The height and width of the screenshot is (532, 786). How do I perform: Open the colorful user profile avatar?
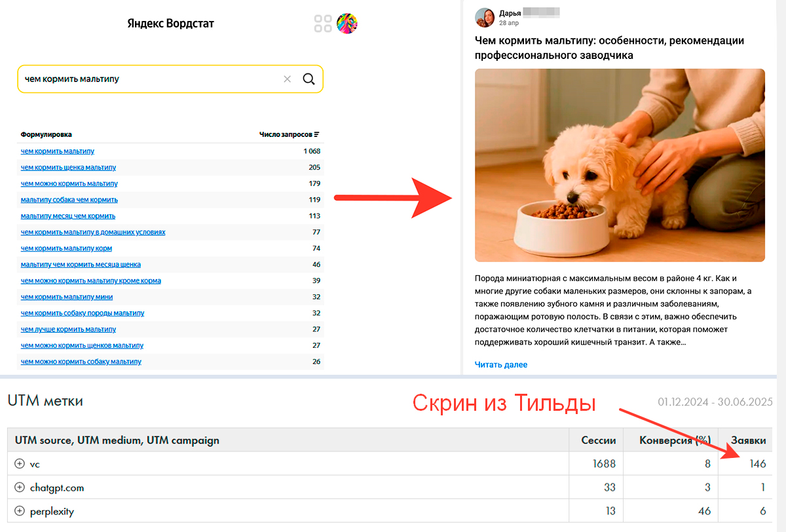click(346, 24)
